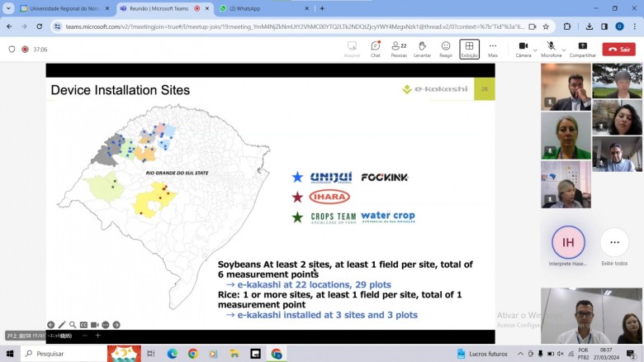Image resolution: width=644 pixels, height=362 pixels.
Task: Click the pen annotation tool on slide
Action: point(62,325)
